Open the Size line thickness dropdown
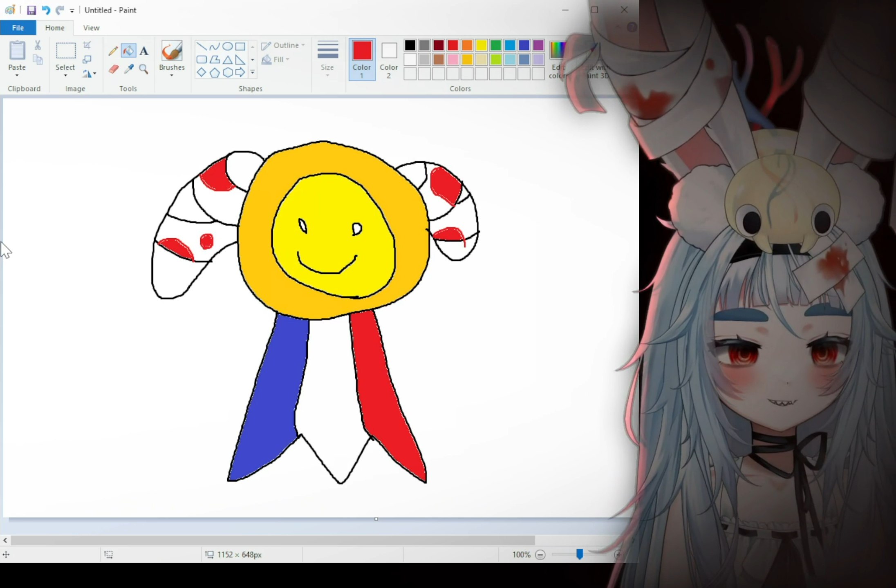The height and width of the screenshot is (588, 896). pos(327,59)
